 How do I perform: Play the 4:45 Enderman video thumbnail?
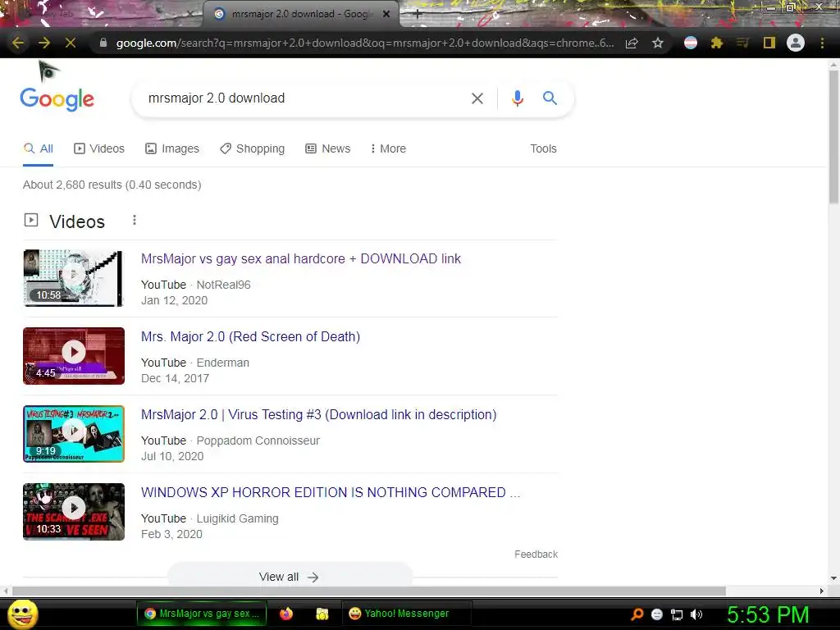tap(73, 356)
